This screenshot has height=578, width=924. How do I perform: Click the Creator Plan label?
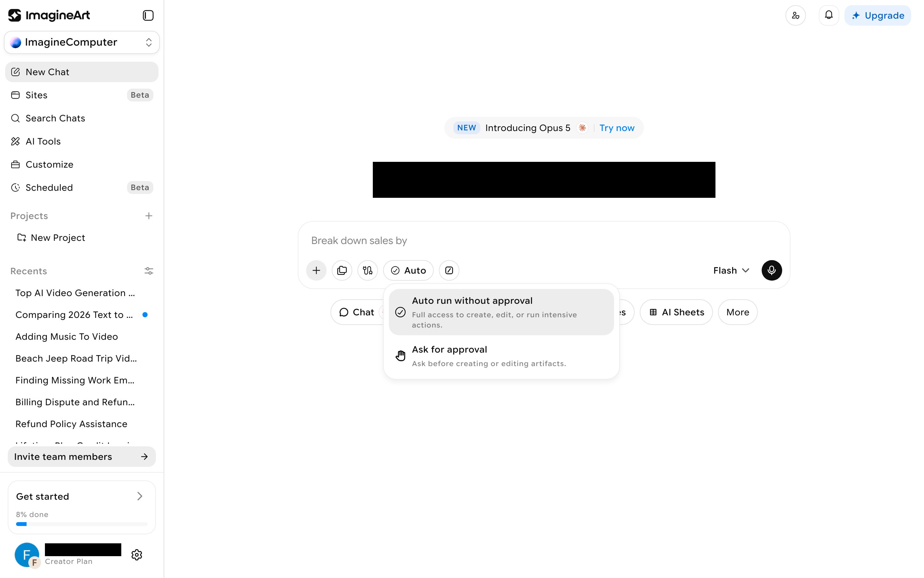click(69, 561)
